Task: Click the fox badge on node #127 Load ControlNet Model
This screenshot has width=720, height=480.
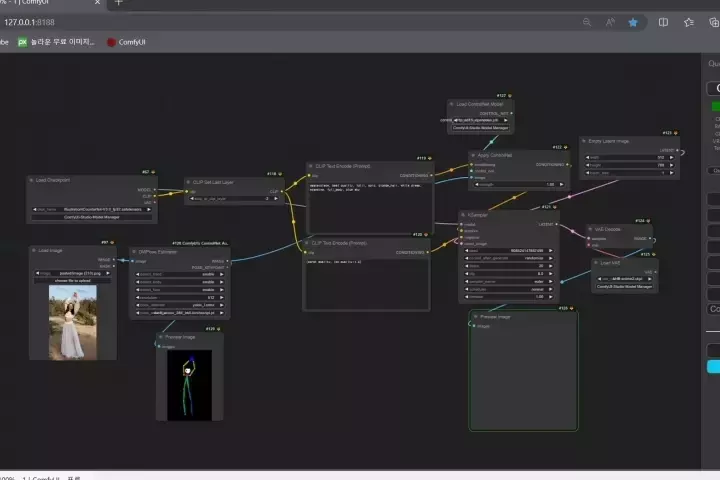Action: pos(510,96)
